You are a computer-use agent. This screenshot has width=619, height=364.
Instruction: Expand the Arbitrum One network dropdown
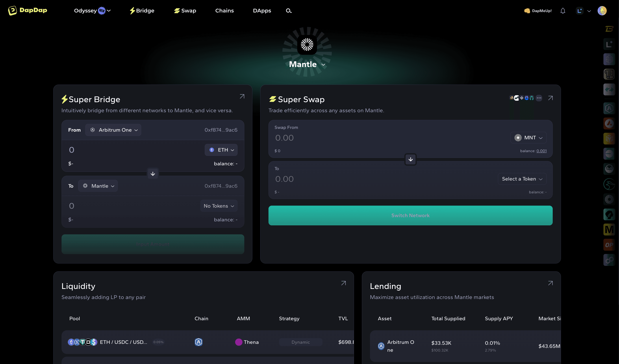point(114,130)
